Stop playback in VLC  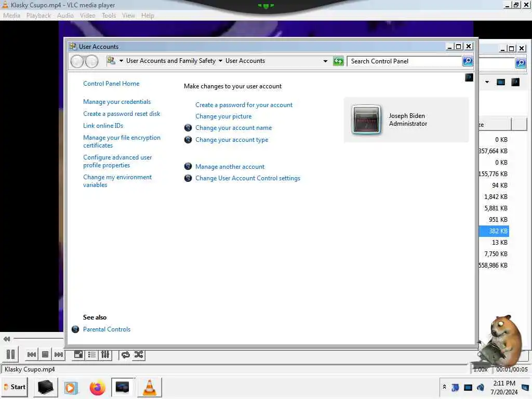pyautogui.click(x=45, y=354)
